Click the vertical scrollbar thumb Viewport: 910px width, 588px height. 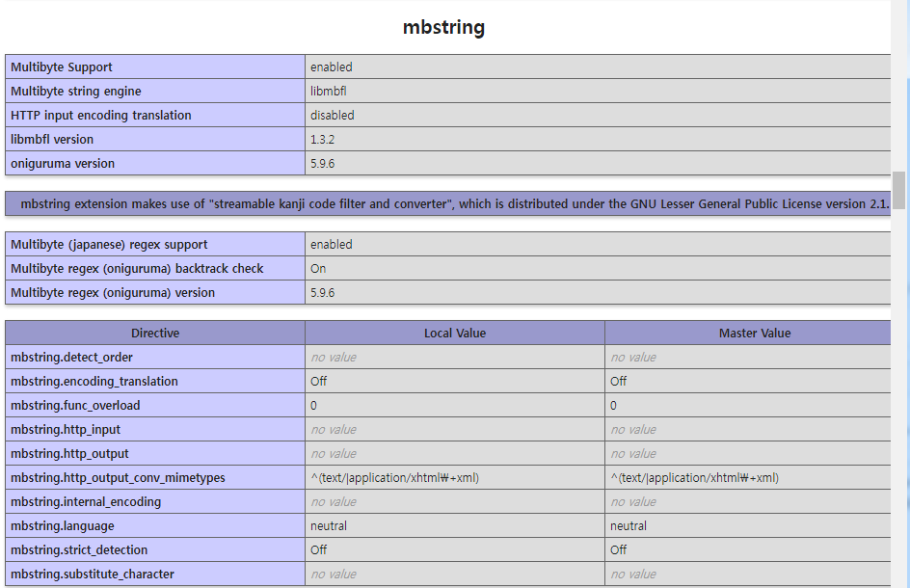[x=898, y=190]
